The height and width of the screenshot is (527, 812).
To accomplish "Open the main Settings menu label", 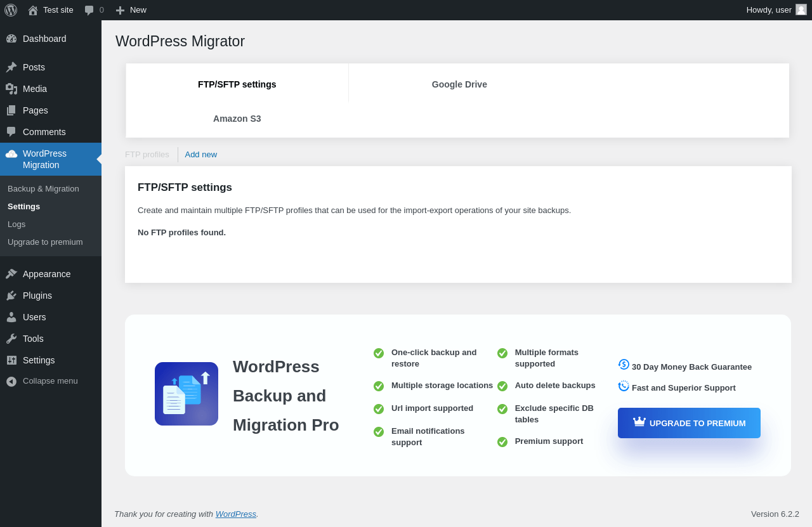I will [39, 360].
